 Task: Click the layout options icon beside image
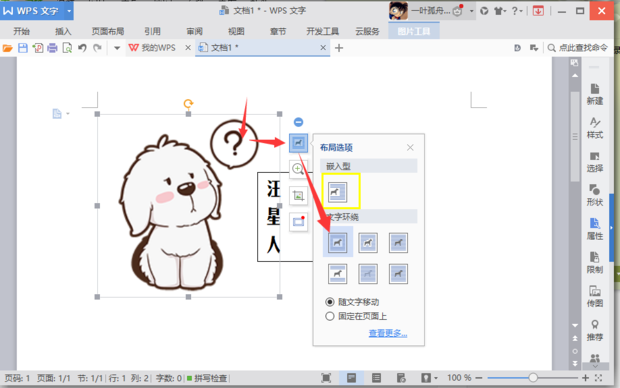298,143
